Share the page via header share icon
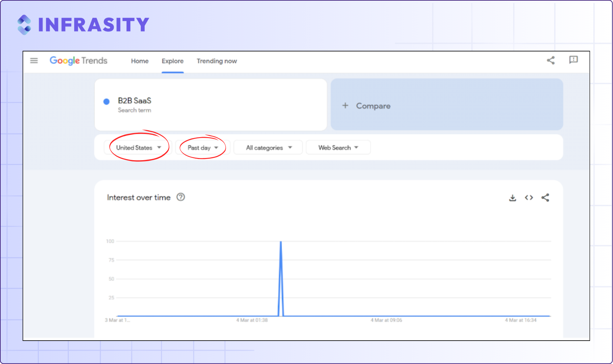Screen dimensions: 613x364 pyautogui.click(x=551, y=60)
